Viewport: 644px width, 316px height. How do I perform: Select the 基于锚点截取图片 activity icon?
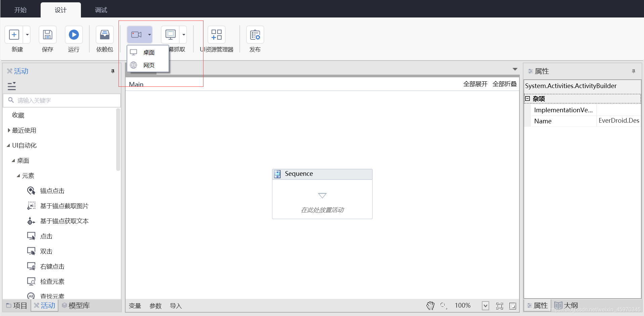coord(31,206)
